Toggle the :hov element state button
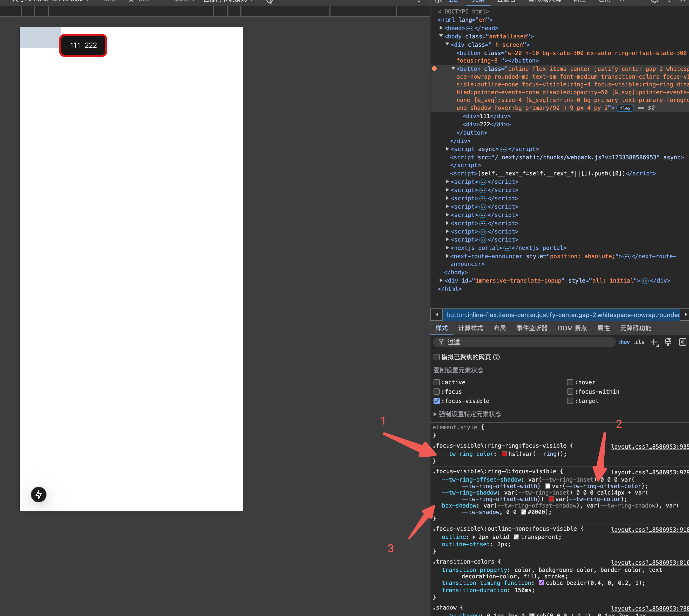 624,342
